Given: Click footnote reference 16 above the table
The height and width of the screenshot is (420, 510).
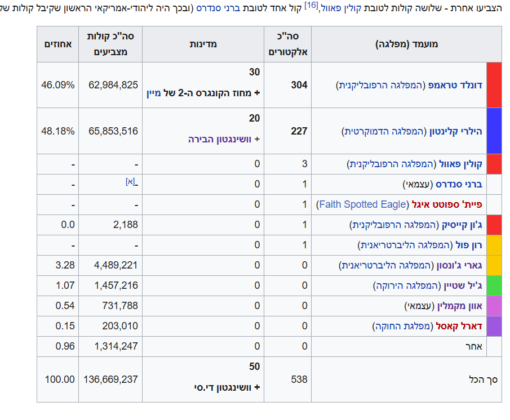Looking at the screenshot, I should tap(311, 6).
